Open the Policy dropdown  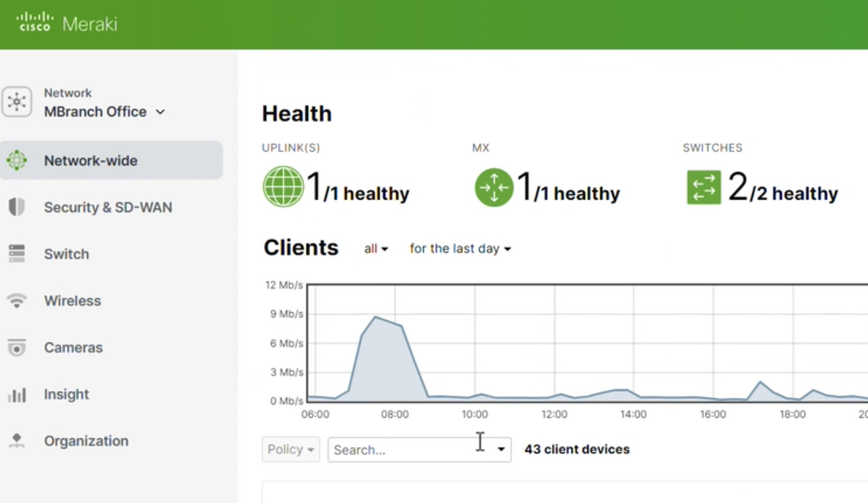290,449
